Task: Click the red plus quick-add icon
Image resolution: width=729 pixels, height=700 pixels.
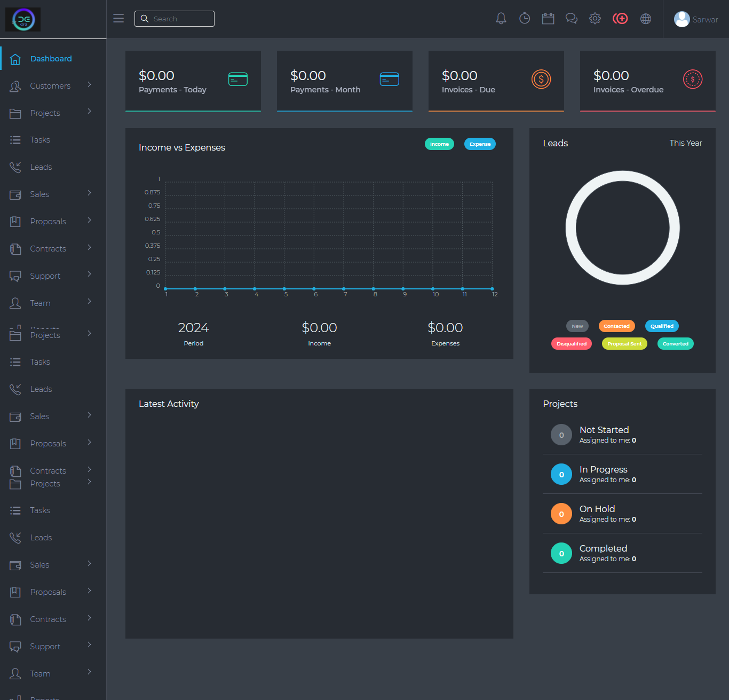Action: [x=620, y=19]
